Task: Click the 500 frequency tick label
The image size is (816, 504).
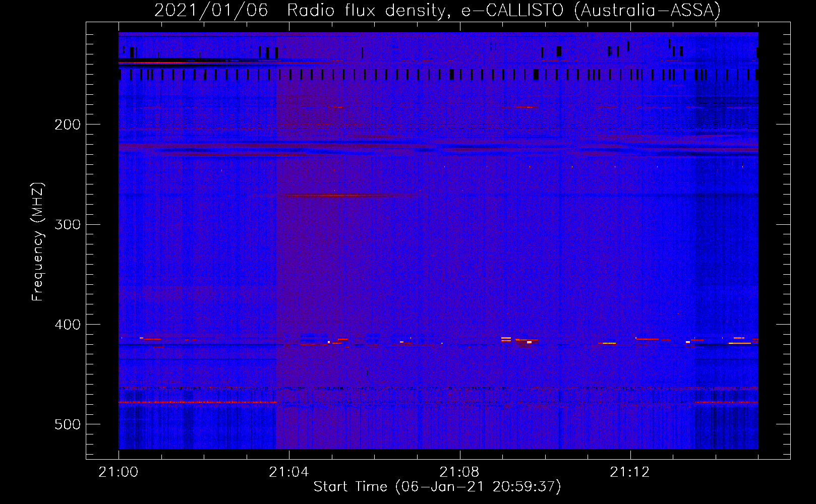Action: [x=68, y=424]
